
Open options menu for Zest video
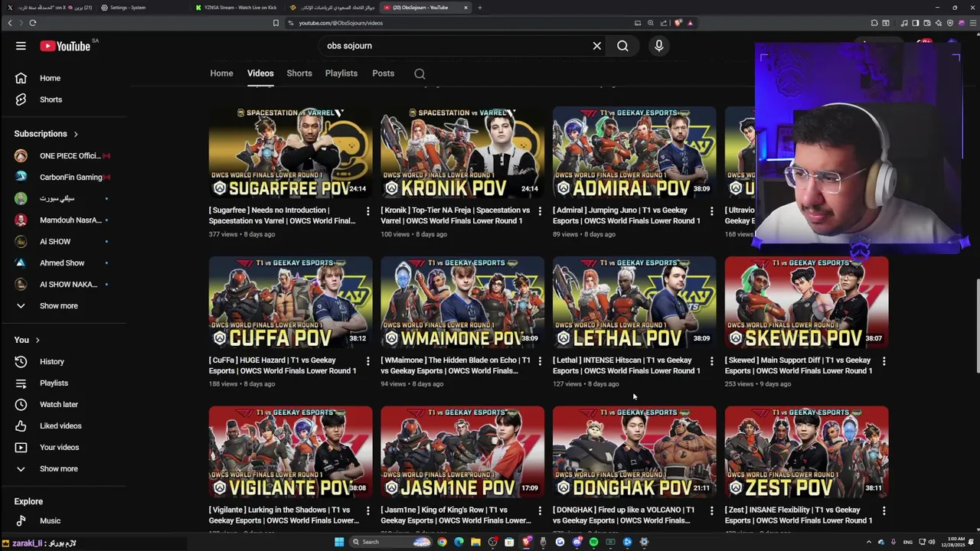pos(884,510)
